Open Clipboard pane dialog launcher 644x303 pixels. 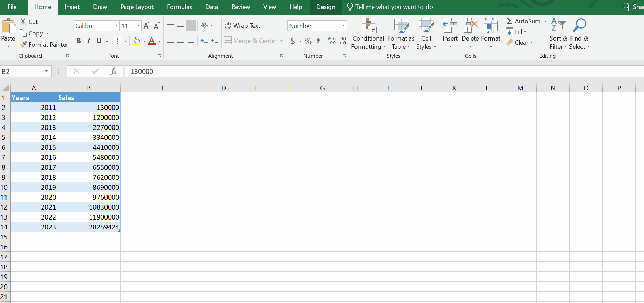[x=68, y=56]
